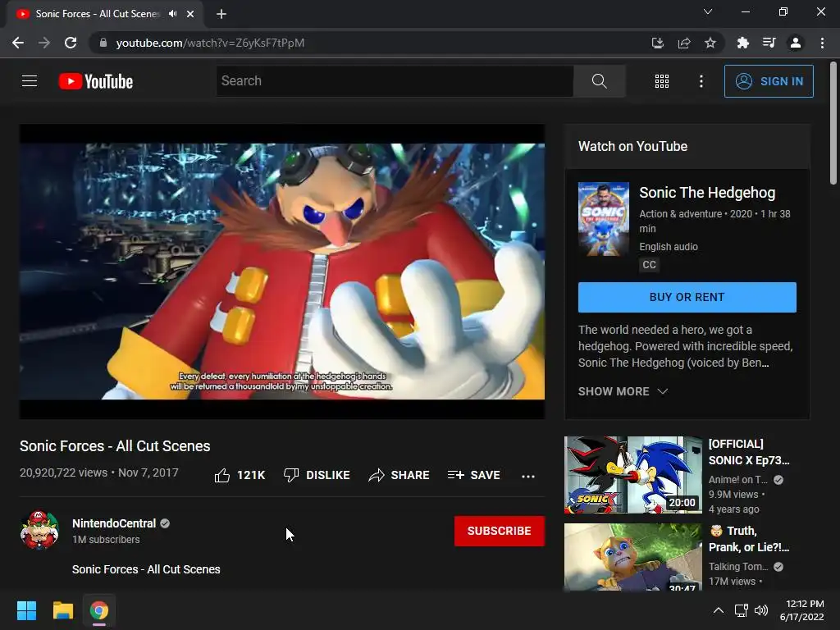Bookmark this page with star icon
The image size is (840, 630).
tap(710, 43)
